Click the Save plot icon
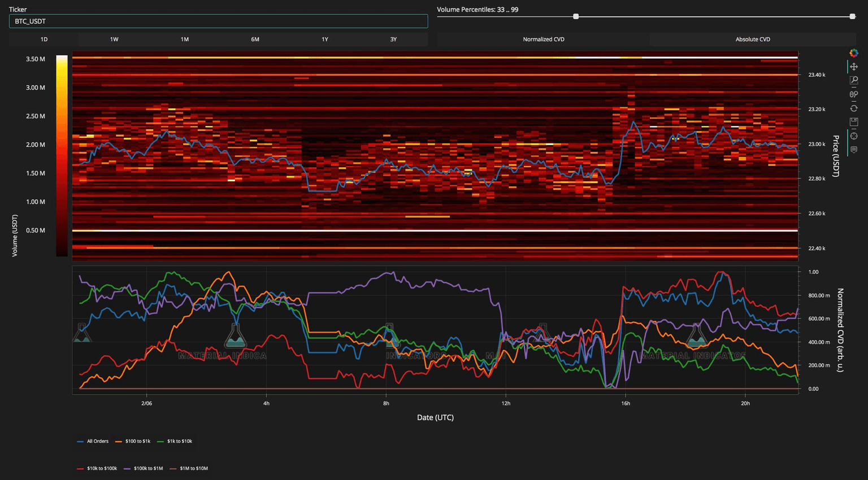The image size is (868, 480). tap(853, 122)
